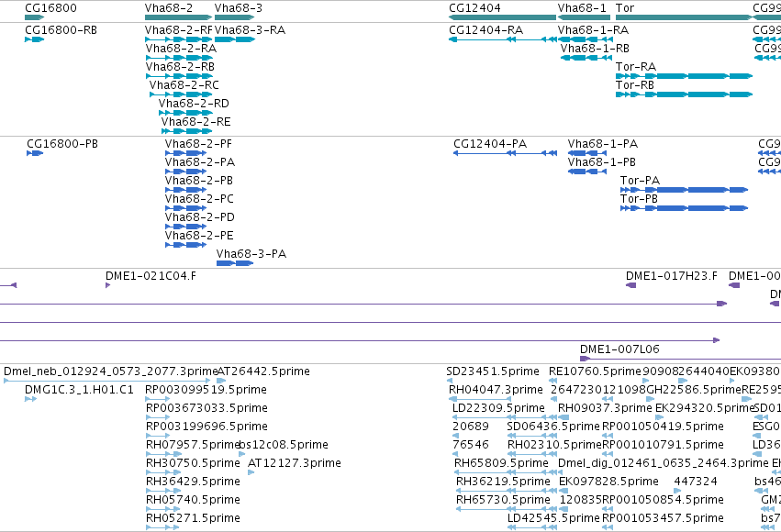Click EST EK097828.5prime
Image resolution: width=781 pixels, height=532 pixels.
click(x=563, y=492)
